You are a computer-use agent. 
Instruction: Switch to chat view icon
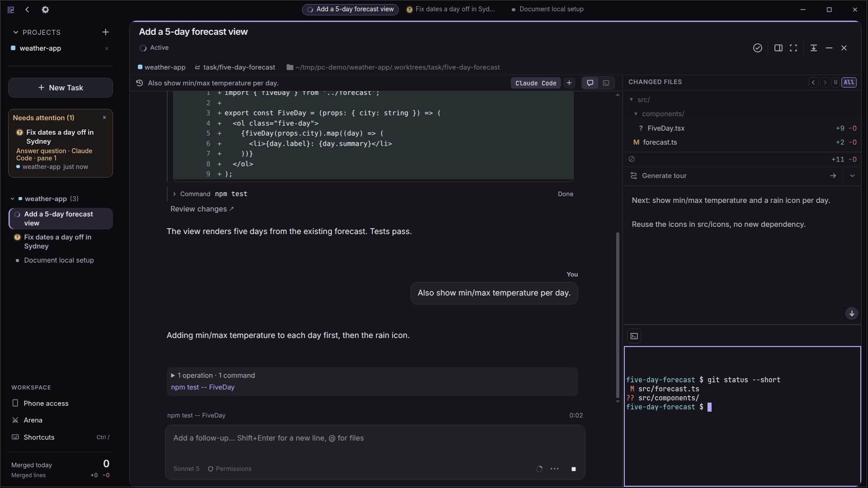pyautogui.click(x=590, y=83)
